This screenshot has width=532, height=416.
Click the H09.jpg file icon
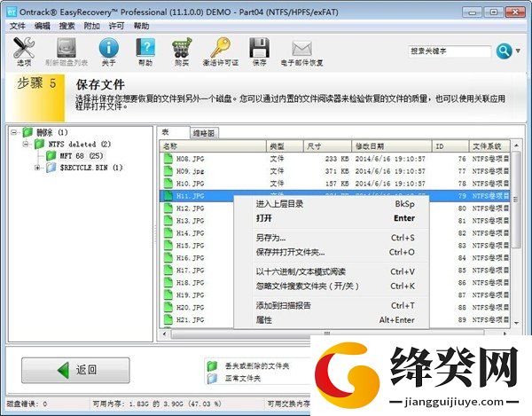point(168,171)
